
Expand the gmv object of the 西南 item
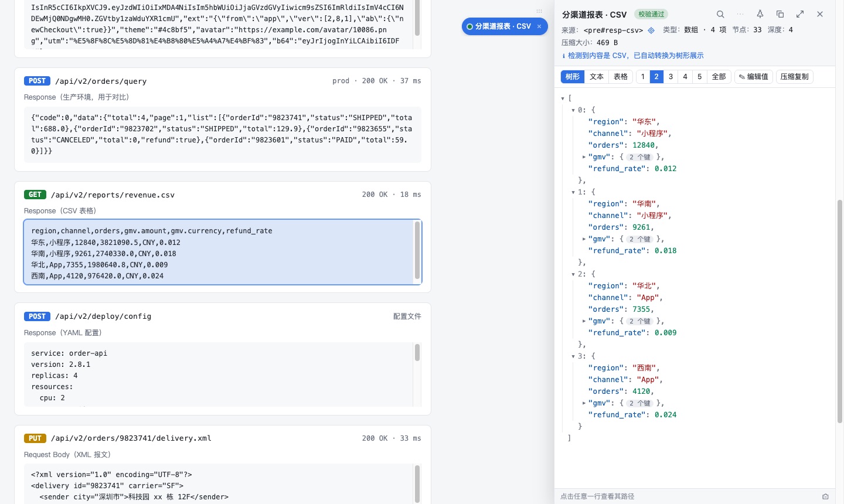(x=584, y=403)
